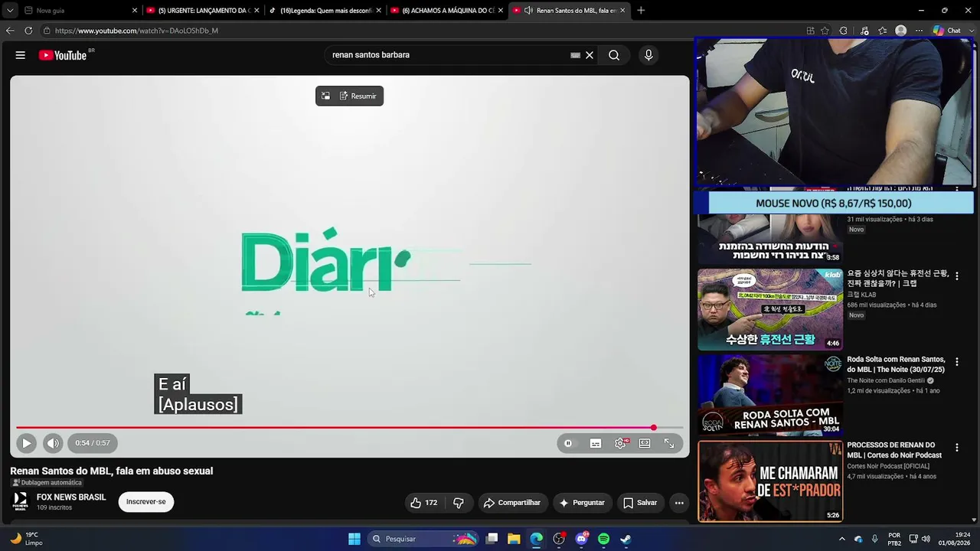Open browser settings and more menu

pos(919,31)
